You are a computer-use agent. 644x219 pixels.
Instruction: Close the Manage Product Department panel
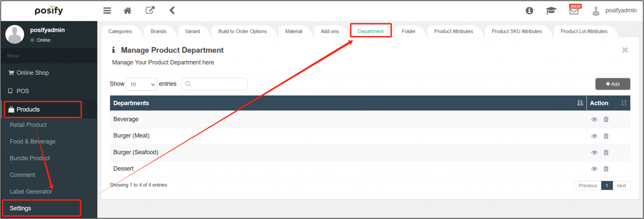tap(625, 50)
